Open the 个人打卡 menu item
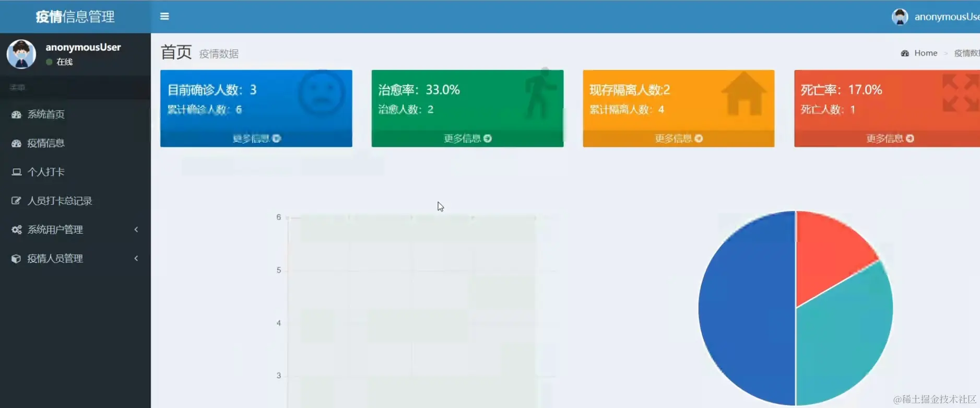Viewport: 980px width, 408px height. click(75, 172)
